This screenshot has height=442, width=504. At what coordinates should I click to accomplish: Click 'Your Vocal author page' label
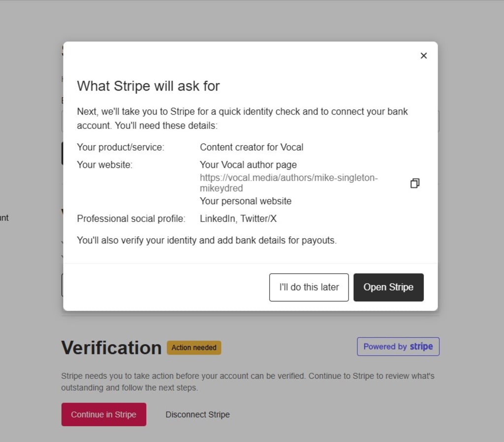coord(248,165)
